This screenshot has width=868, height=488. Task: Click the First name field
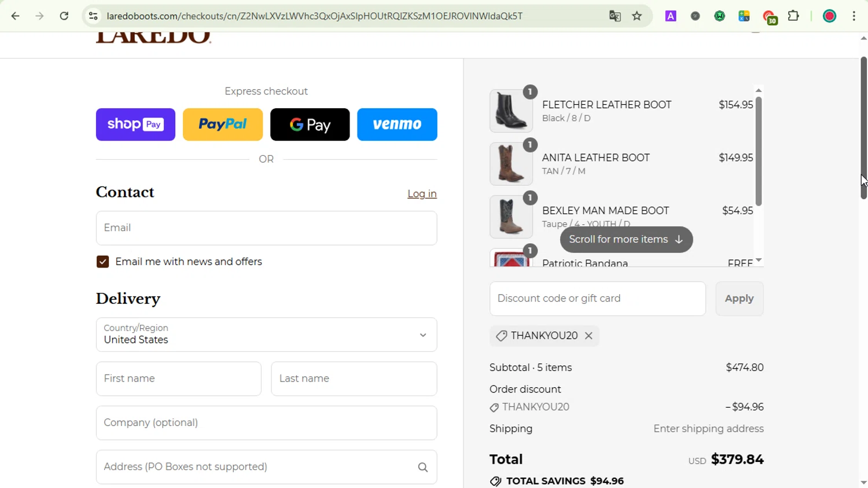tap(179, 379)
